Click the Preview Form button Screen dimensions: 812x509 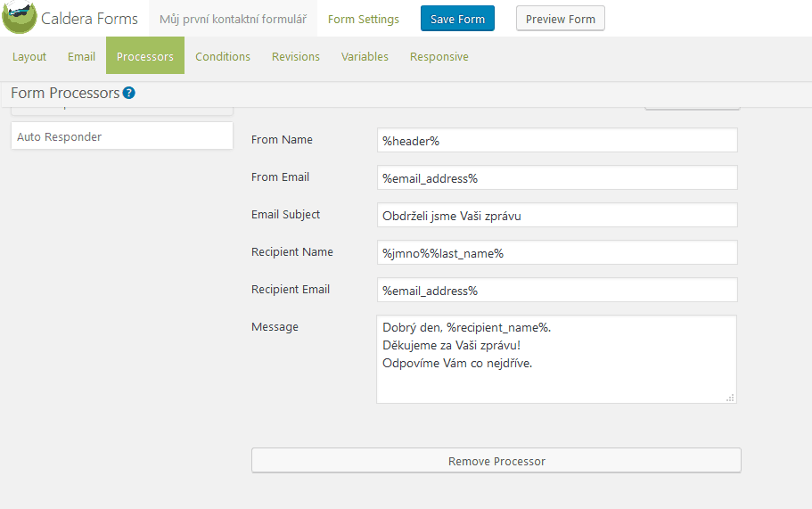pyautogui.click(x=561, y=19)
